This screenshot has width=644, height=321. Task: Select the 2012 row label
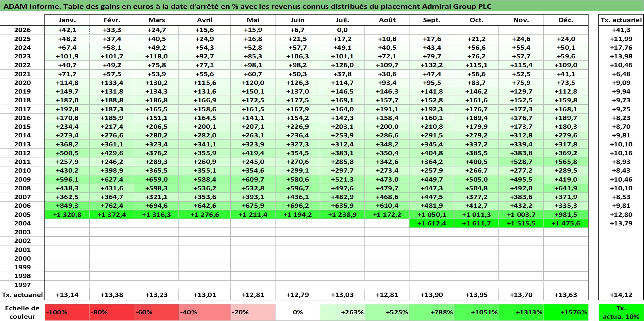[x=22, y=153]
